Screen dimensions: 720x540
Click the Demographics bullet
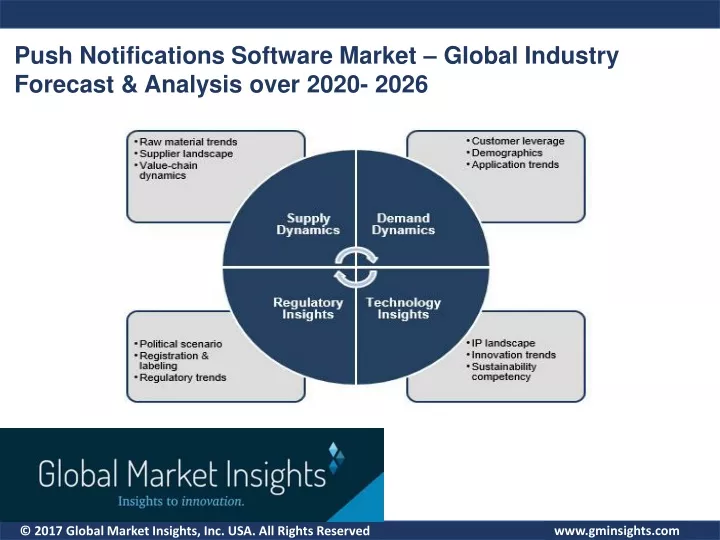click(x=504, y=152)
